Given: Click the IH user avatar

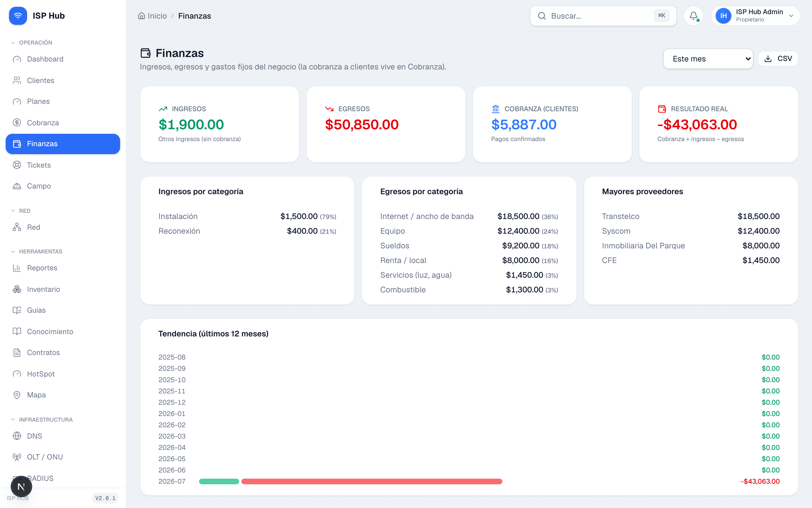Looking at the screenshot, I should pos(723,16).
